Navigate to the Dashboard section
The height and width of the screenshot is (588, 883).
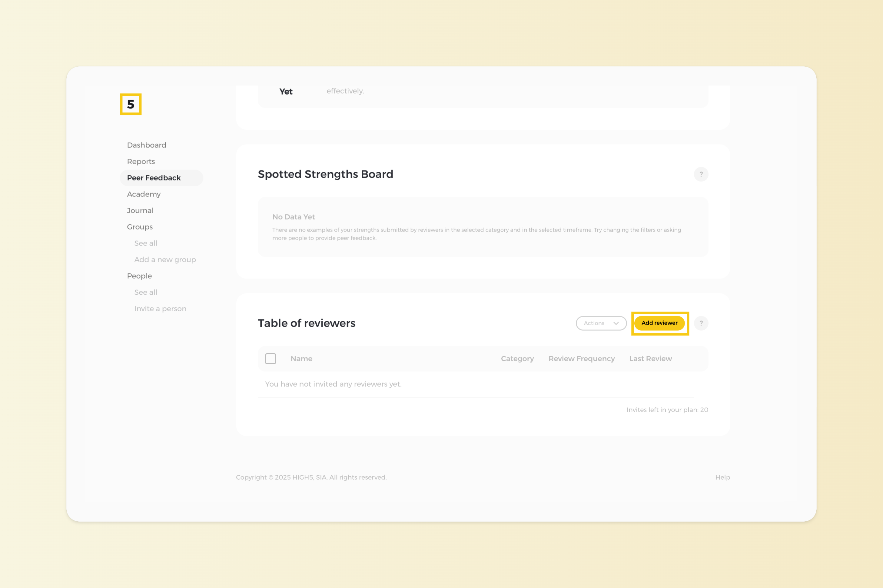click(x=146, y=145)
